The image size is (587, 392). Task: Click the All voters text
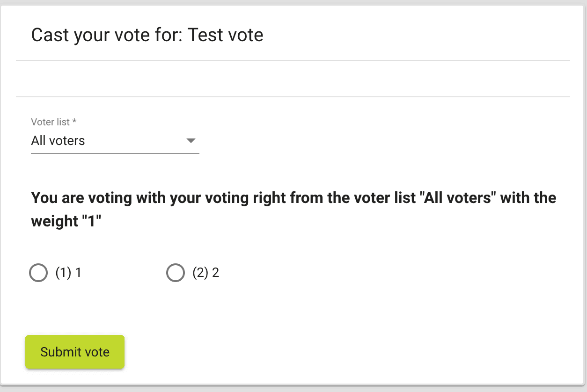tap(58, 141)
